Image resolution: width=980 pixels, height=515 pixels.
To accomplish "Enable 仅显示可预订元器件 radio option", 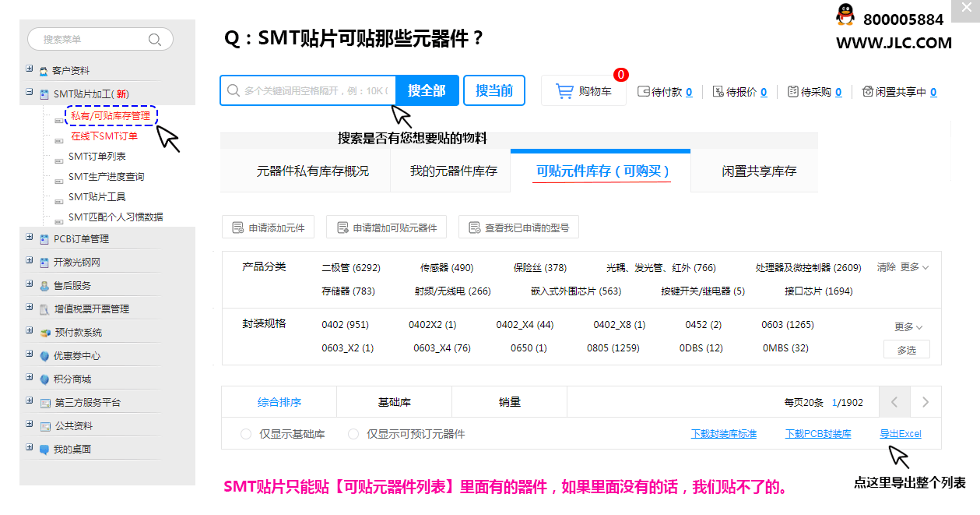I will [x=353, y=434].
